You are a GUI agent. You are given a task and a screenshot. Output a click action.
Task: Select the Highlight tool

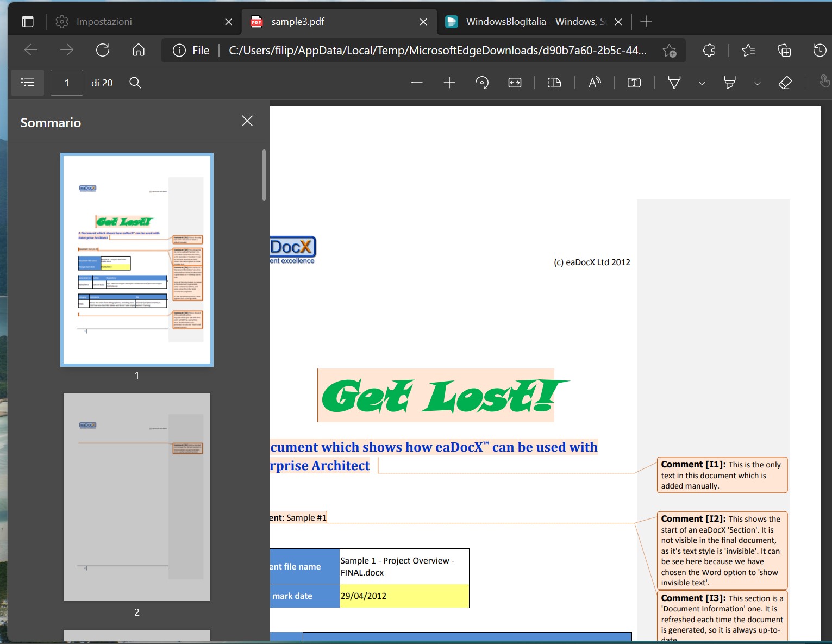pos(730,83)
